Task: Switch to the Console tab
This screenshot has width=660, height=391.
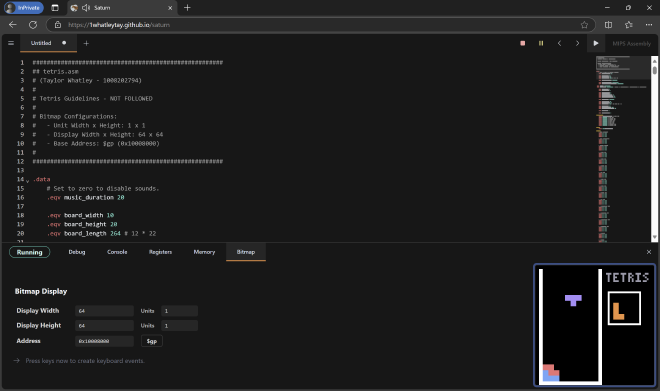Action: tap(117, 252)
